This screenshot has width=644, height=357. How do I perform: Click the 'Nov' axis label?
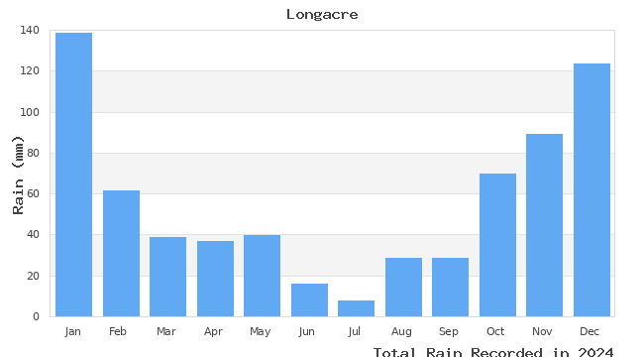[x=542, y=331]
